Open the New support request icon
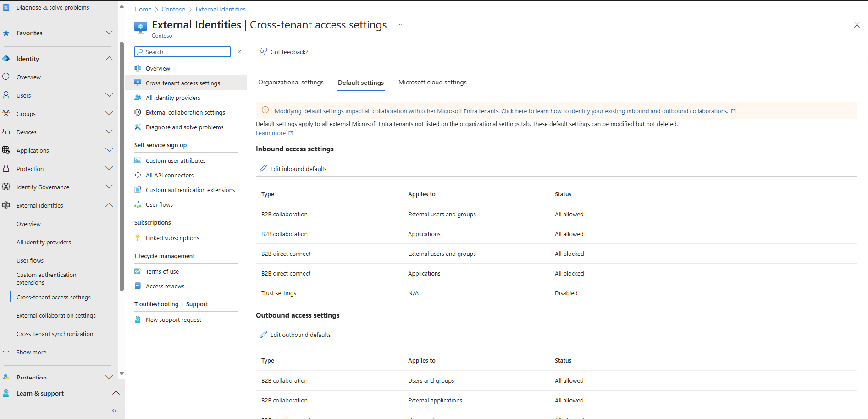Viewport: 868px width, 419px height. coord(138,320)
